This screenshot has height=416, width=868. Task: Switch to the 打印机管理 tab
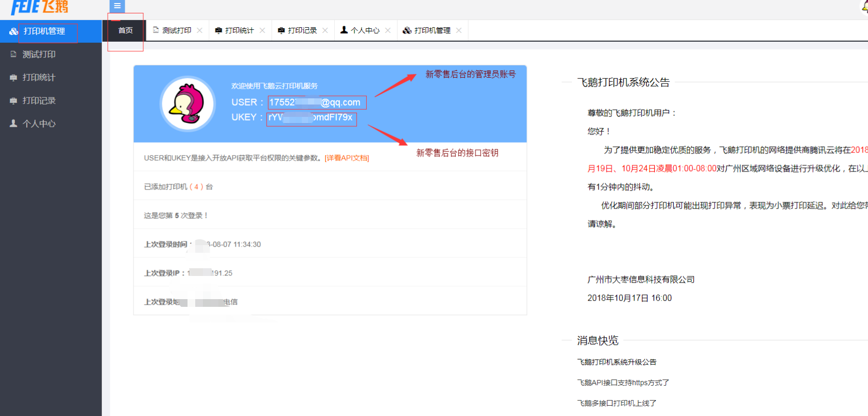[432, 30]
